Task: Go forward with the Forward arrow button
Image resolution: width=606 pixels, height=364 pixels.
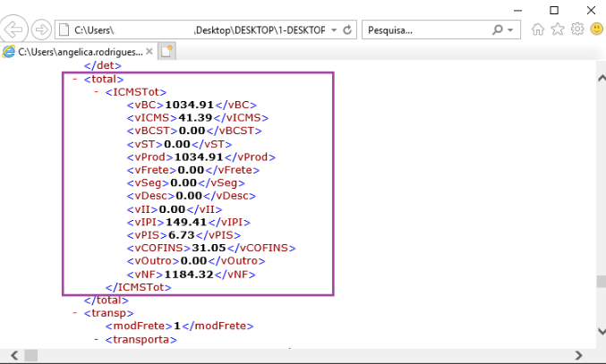Action: [41, 30]
